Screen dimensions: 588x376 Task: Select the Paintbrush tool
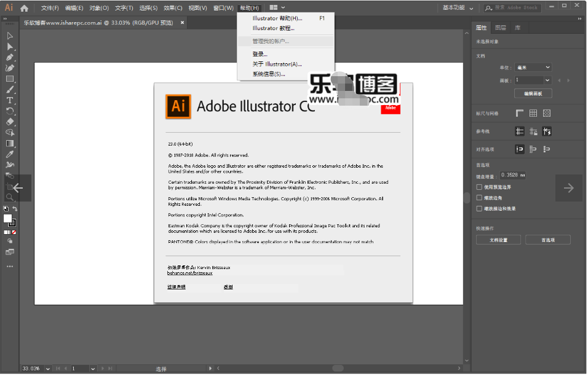point(10,90)
